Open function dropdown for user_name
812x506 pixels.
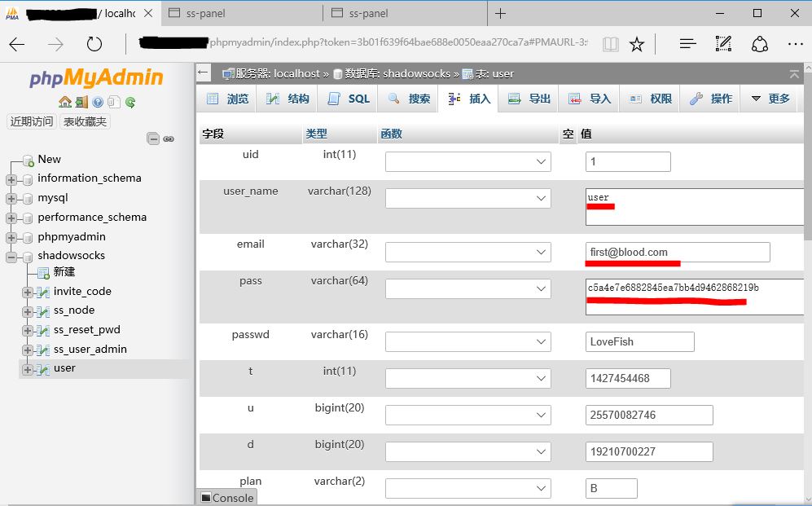[468, 198]
